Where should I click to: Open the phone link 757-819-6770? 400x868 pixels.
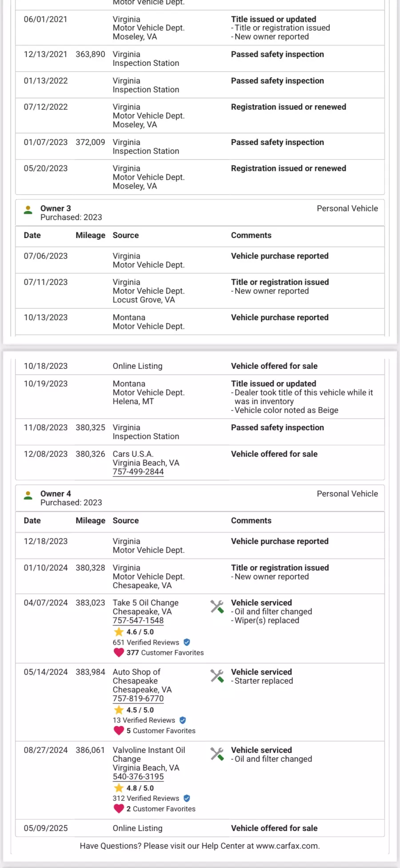[x=138, y=698]
